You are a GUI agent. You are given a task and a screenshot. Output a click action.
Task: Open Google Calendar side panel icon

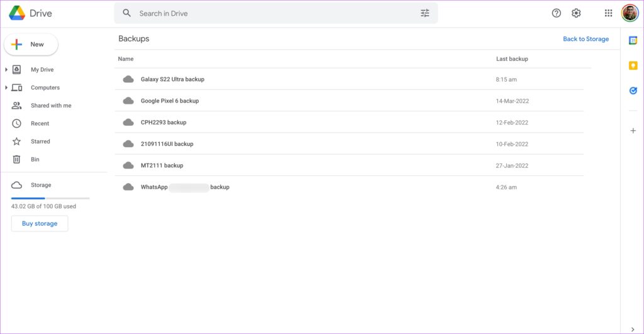(633, 40)
